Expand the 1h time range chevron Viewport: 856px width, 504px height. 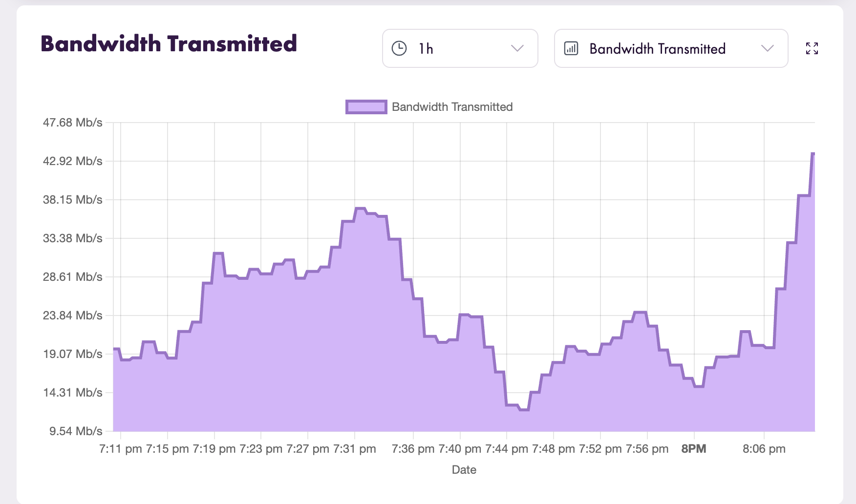pos(517,48)
